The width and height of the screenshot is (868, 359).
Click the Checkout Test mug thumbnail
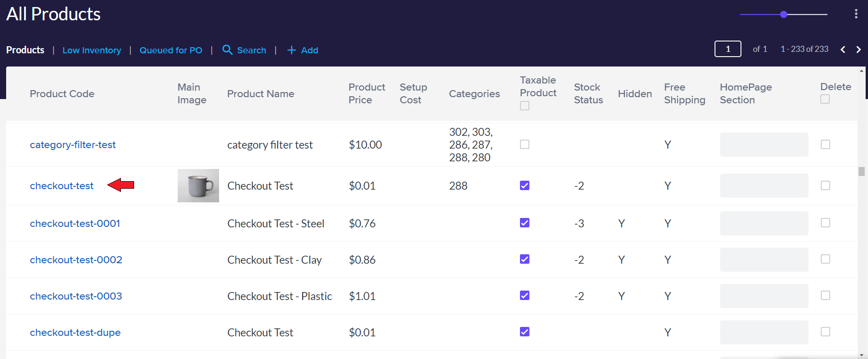198,186
